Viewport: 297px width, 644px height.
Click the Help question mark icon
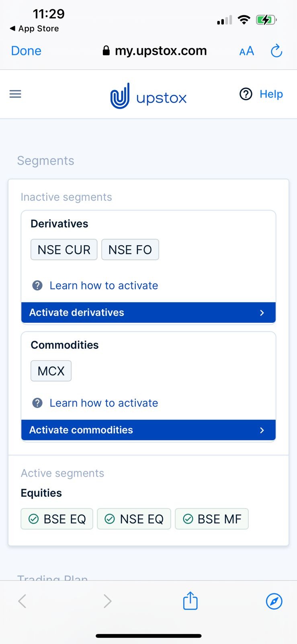pyautogui.click(x=246, y=94)
